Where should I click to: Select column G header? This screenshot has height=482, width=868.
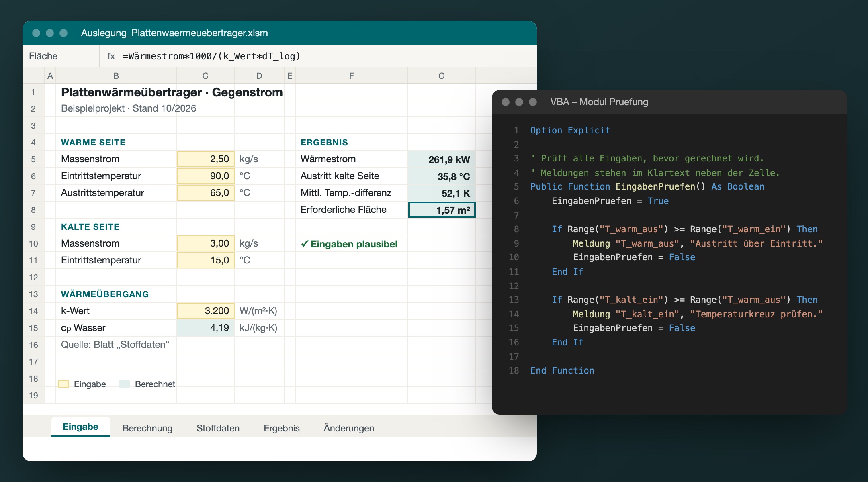(x=442, y=76)
